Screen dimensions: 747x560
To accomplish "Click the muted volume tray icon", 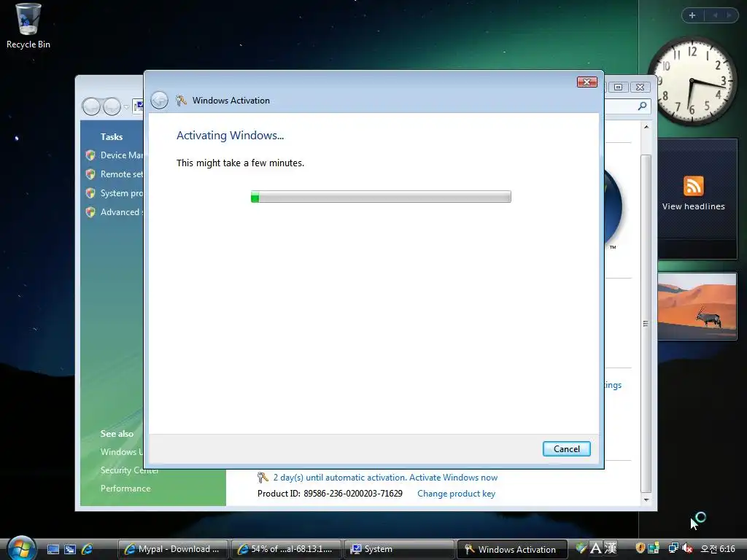I will [x=687, y=548].
